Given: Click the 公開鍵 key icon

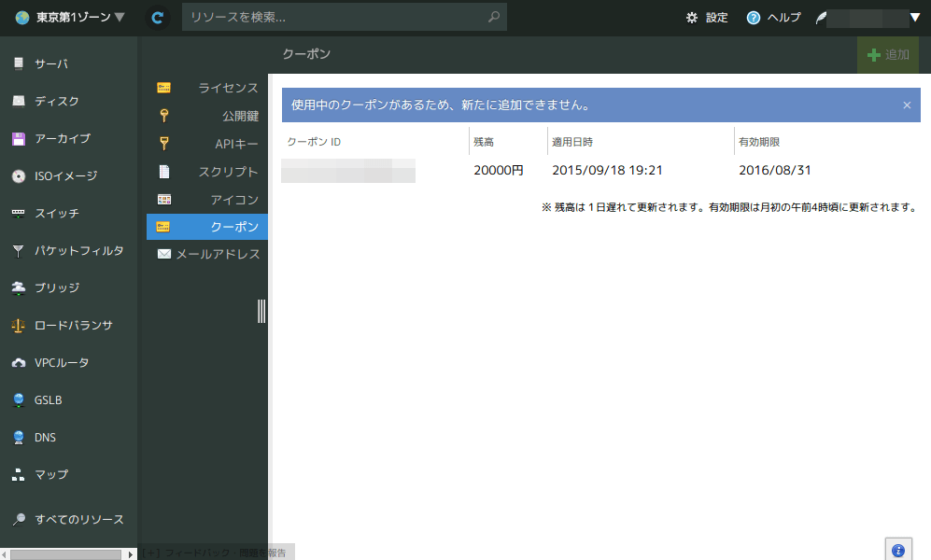Looking at the screenshot, I should pyautogui.click(x=163, y=116).
